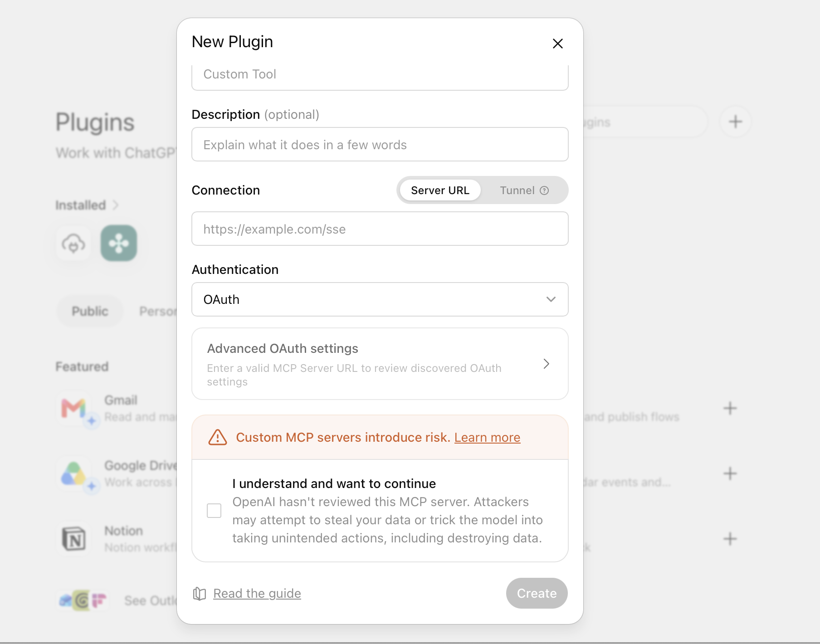This screenshot has height=644, width=820.
Task: Open the OAuth authentication dropdown
Action: pyautogui.click(x=380, y=299)
